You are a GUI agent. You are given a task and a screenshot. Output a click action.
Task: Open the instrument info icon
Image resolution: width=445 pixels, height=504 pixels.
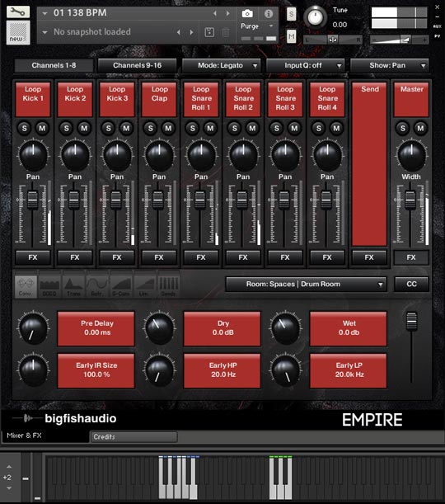pyautogui.click(x=269, y=13)
